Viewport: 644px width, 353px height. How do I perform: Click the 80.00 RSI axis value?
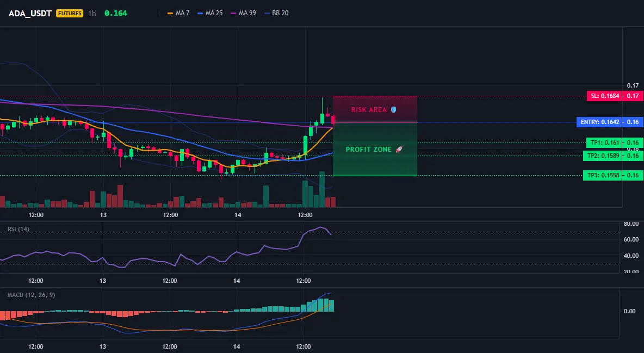631,224
